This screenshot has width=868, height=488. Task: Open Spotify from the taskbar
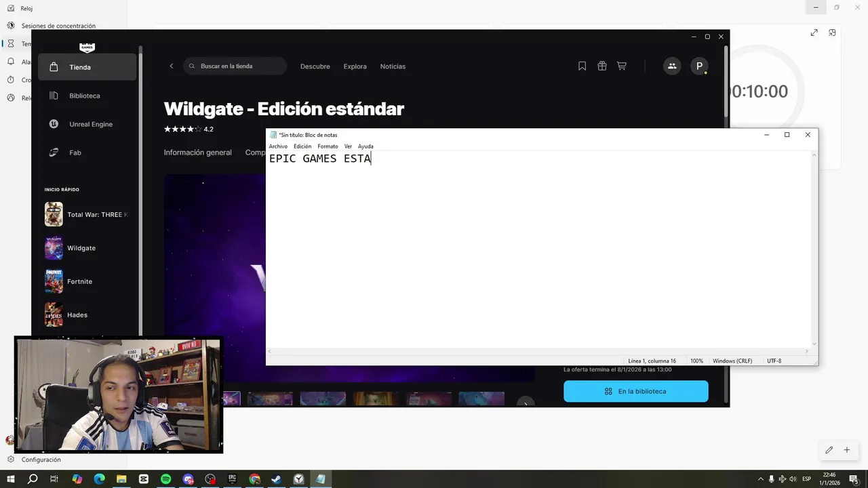pyautogui.click(x=166, y=479)
